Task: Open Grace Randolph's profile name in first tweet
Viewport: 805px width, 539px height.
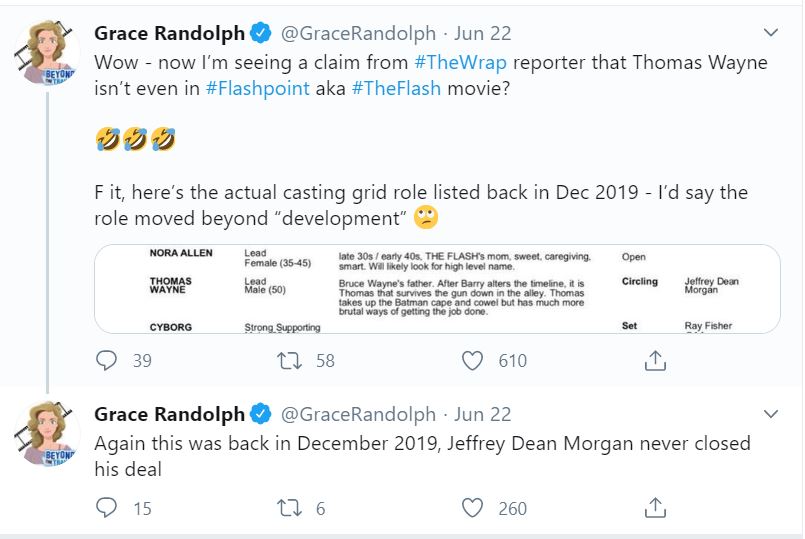Action: click(x=168, y=34)
